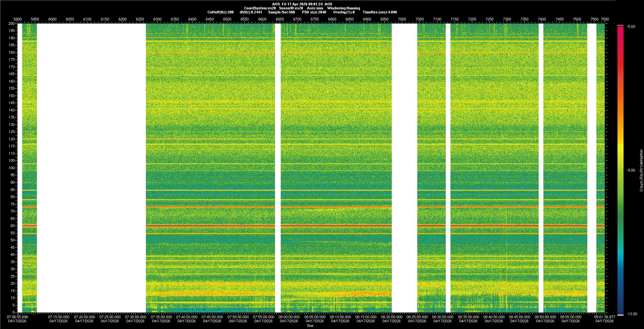644x329 pixels.
Task: Click the -5.00 colorbar scale label
Action: coord(631,27)
